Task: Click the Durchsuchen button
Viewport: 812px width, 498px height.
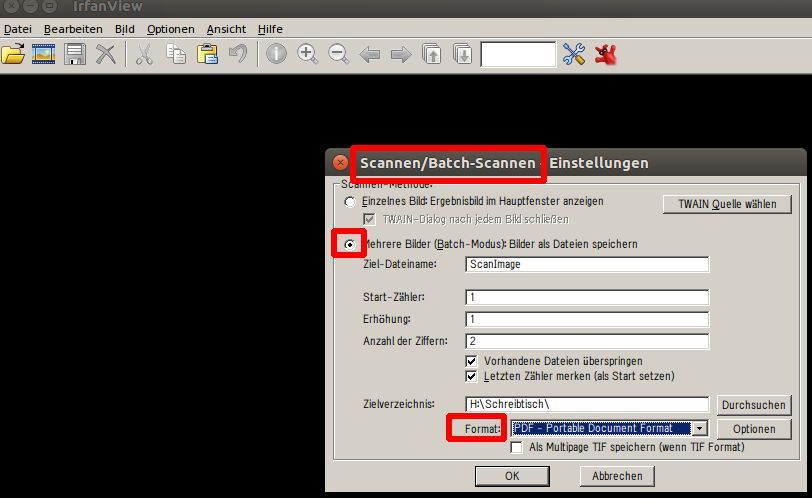Action: (754, 405)
